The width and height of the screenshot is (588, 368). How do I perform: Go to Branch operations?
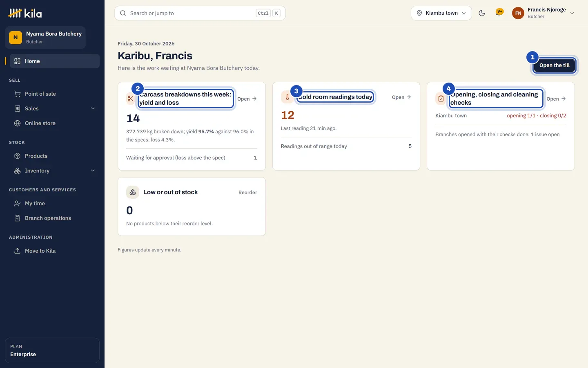55,218
